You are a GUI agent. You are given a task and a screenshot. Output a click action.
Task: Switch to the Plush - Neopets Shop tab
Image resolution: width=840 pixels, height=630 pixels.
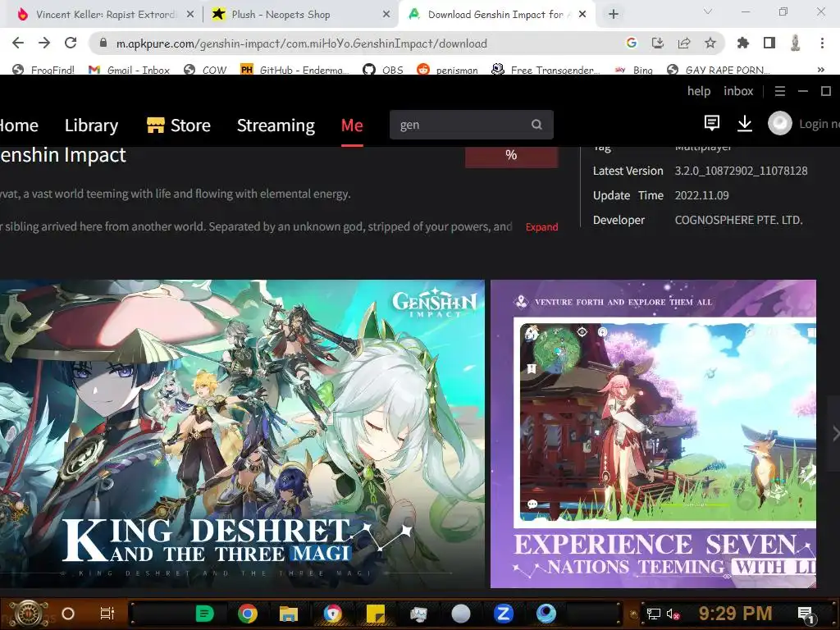point(281,15)
